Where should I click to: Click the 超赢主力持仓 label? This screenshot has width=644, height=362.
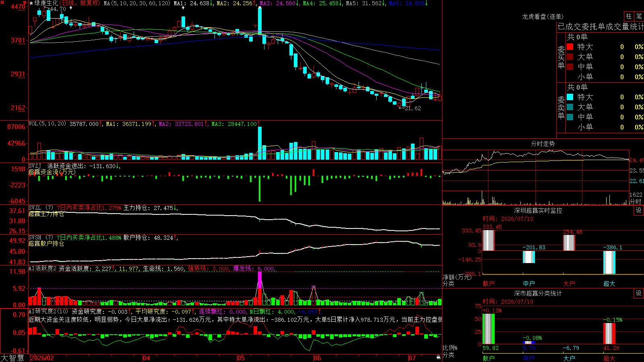[46, 214]
